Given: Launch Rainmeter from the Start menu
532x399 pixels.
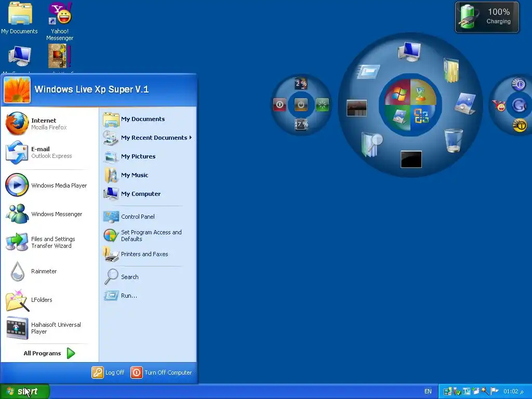Looking at the screenshot, I should [49, 271].
